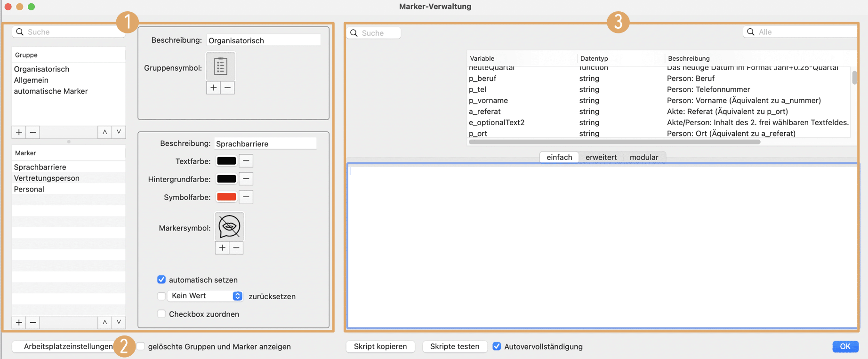Click the horizontal scrollbar of the variable table
The width and height of the screenshot is (868, 359).
615,142
